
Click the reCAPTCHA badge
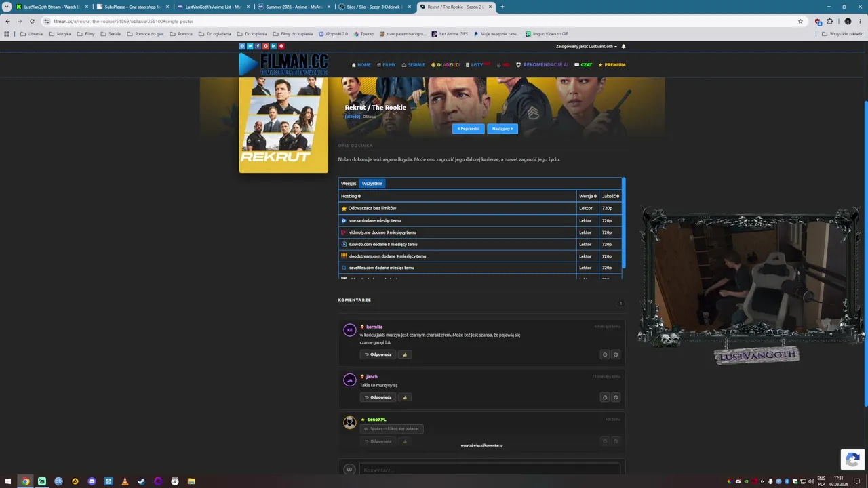coord(852,459)
